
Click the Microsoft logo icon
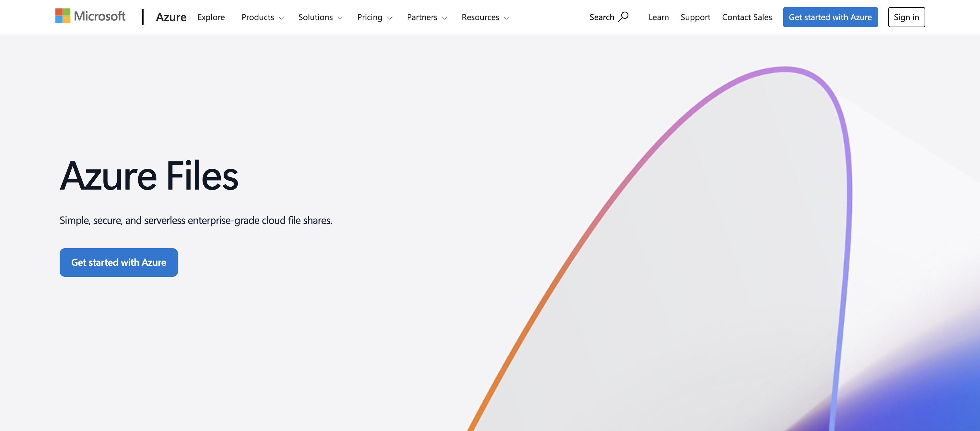[x=63, y=16]
